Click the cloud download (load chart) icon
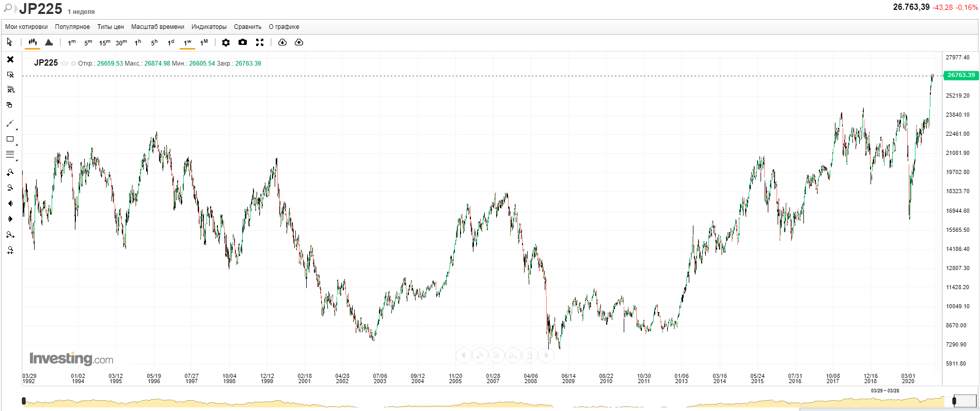This screenshot has height=411, width=980. pyautogui.click(x=282, y=42)
